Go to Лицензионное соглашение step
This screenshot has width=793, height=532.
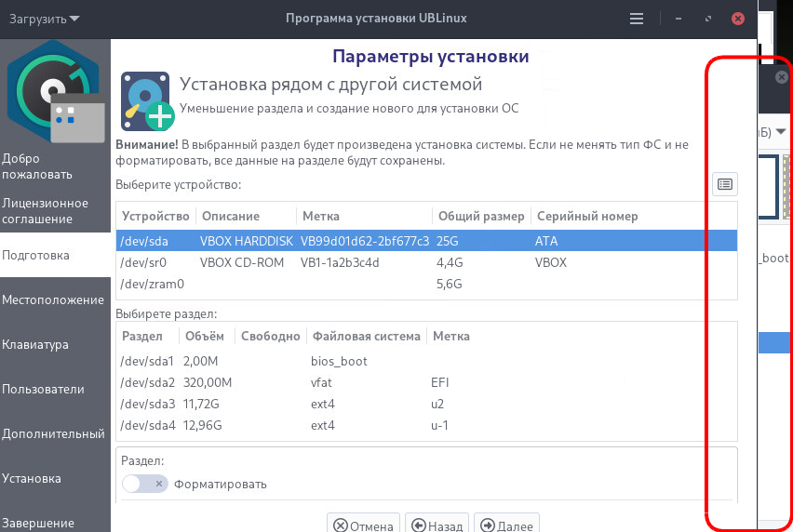pos(55,211)
